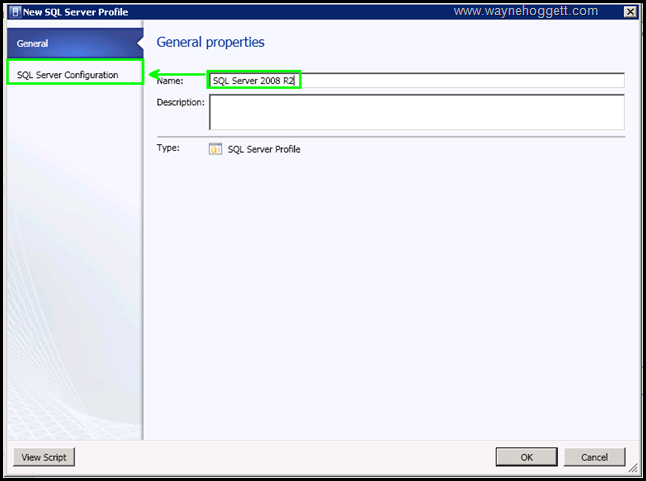Click the title bar window icon

(x=15, y=12)
